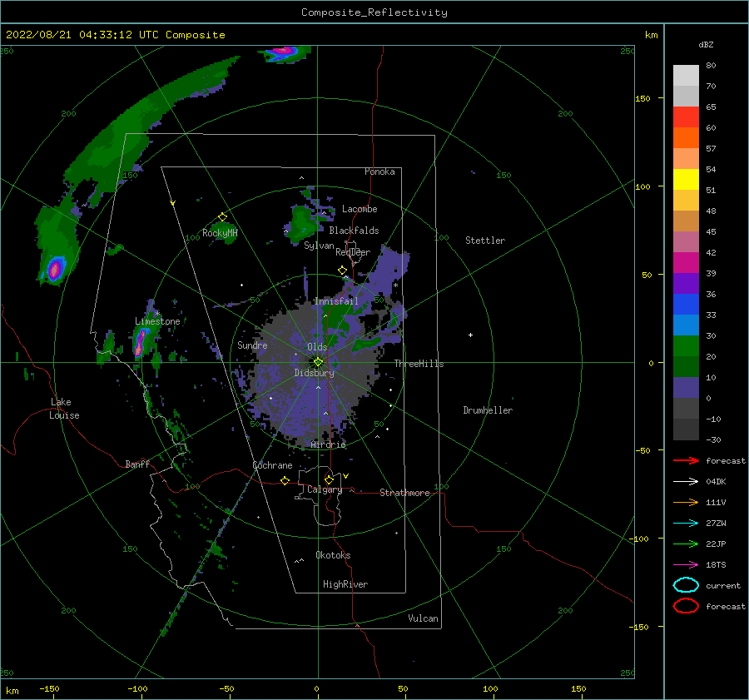The width and height of the screenshot is (749, 700).
Task: Click the yellow diamond marker below Cochrane
Action: pyautogui.click(x=285, y=481)
